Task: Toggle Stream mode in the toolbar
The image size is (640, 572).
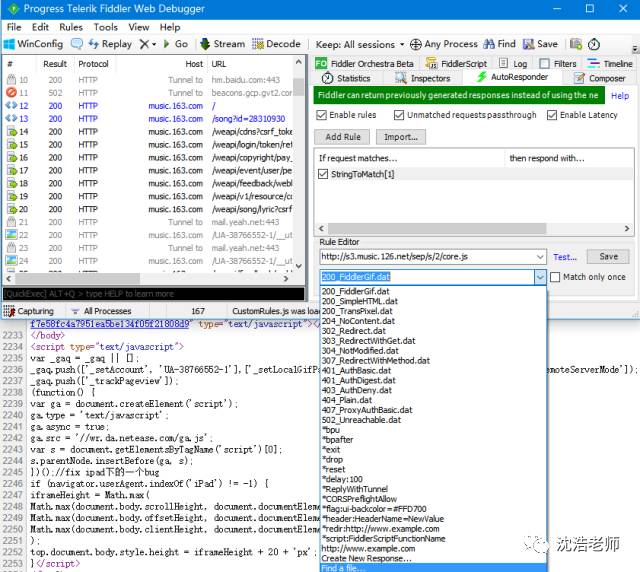Action: tap(223, 44)
